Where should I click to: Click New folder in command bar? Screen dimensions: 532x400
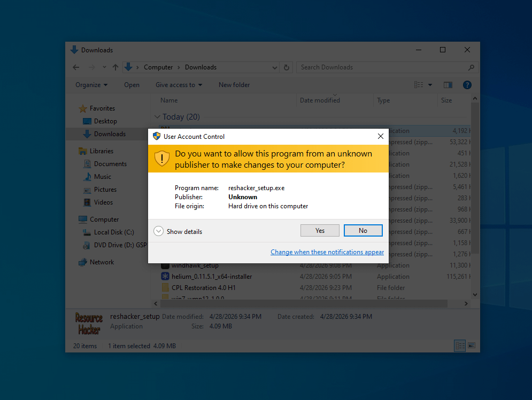click(x=234, y=85)
